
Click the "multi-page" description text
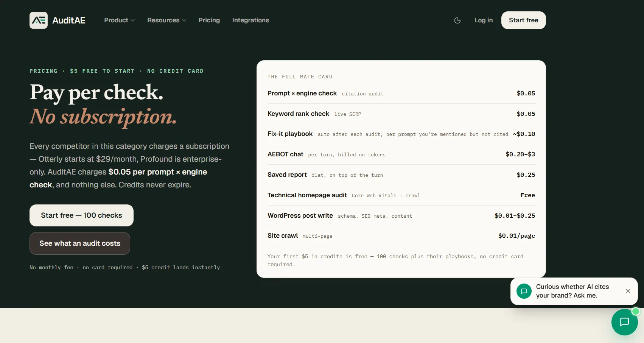(x=317, y=236)
